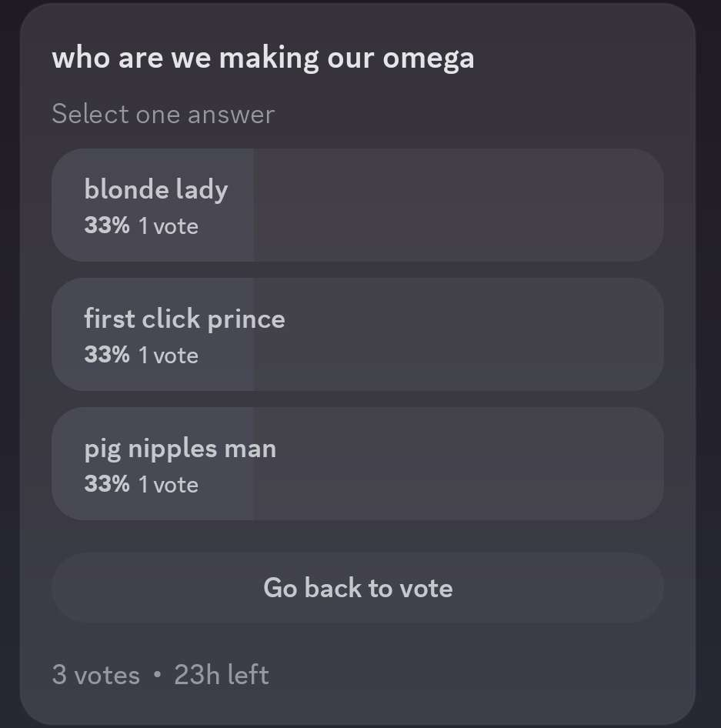The width and height of the screenshot is (721, 728).
Task: View the "1 vote" count for first click prince
Action: pyautogui.click(x=169, y=356)
